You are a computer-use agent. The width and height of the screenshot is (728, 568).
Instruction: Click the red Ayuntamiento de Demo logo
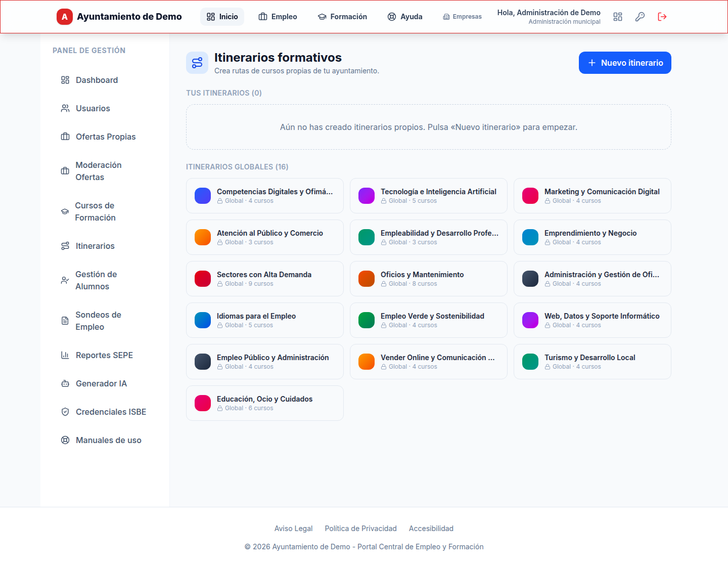(65, 17)
